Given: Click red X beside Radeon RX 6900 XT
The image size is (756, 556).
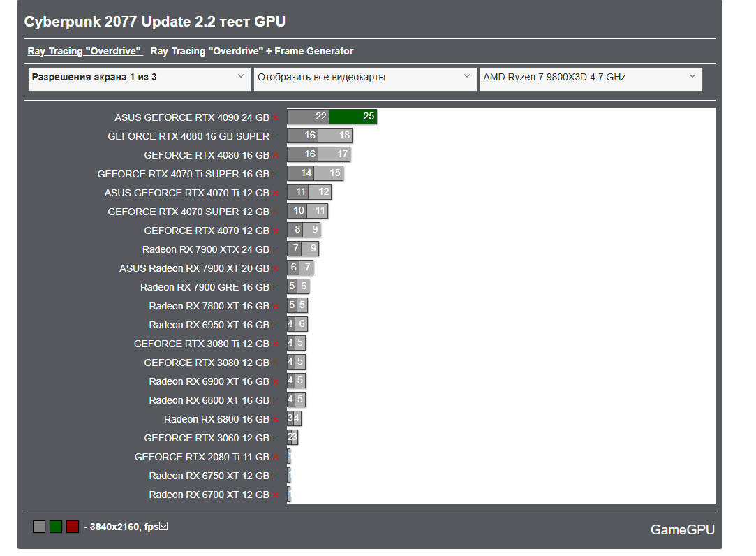Looking at the screenshot, I should pyautogui.click(x=275, y=382).
